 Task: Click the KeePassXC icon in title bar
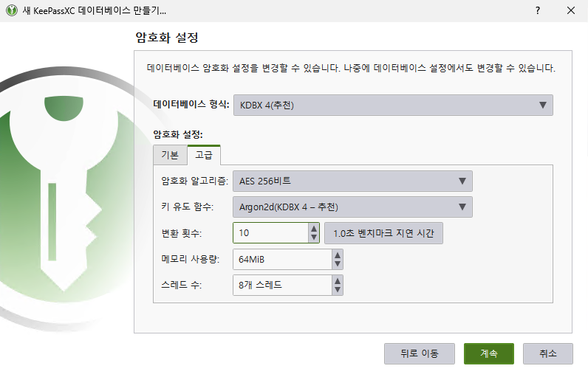coord(12,11)
